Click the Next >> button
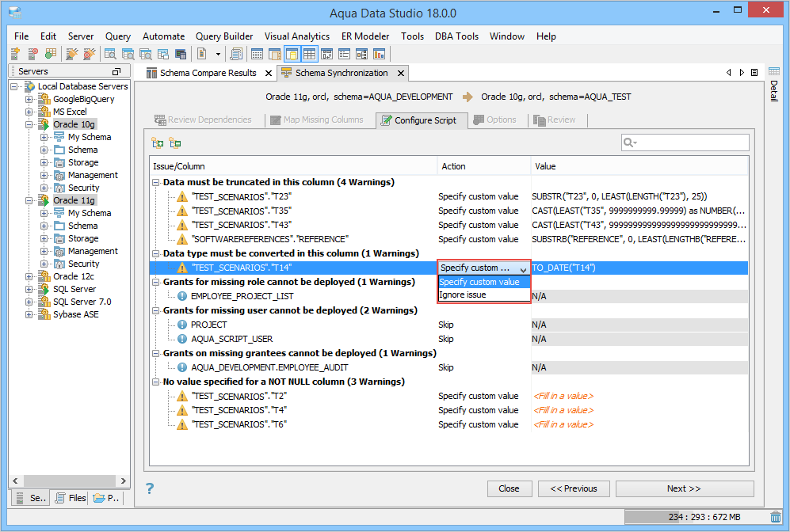The image size is (790, 532). coord(684,488)
